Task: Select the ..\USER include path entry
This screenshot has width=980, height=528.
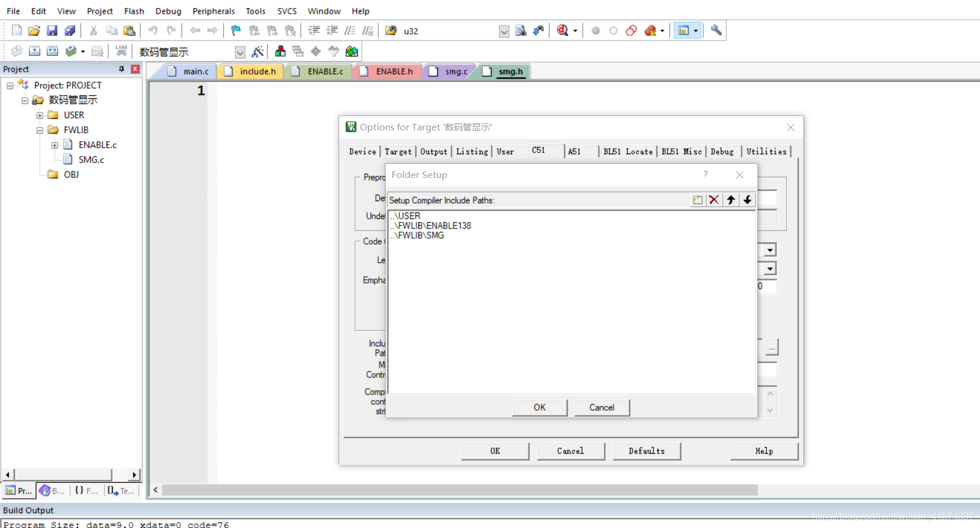Action: click(405, 216)
